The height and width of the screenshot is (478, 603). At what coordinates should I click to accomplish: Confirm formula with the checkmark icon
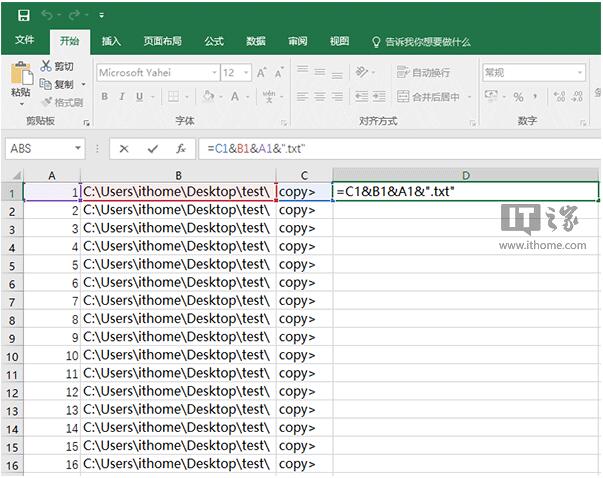click(152, 148)
